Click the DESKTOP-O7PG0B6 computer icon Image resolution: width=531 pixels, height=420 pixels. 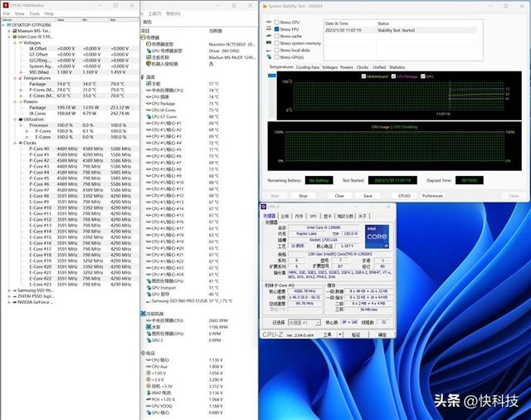10,26
